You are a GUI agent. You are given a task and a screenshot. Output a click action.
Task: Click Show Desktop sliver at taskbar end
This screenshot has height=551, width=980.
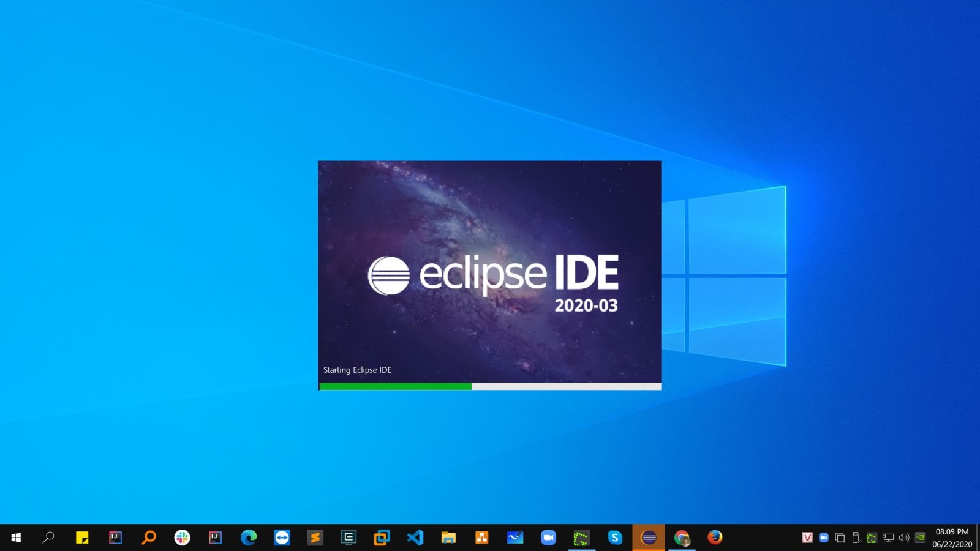click(978, 538)
